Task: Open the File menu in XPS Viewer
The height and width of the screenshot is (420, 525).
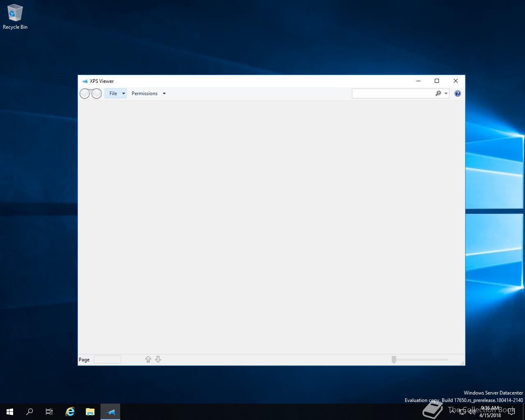Action: (113, 94)
